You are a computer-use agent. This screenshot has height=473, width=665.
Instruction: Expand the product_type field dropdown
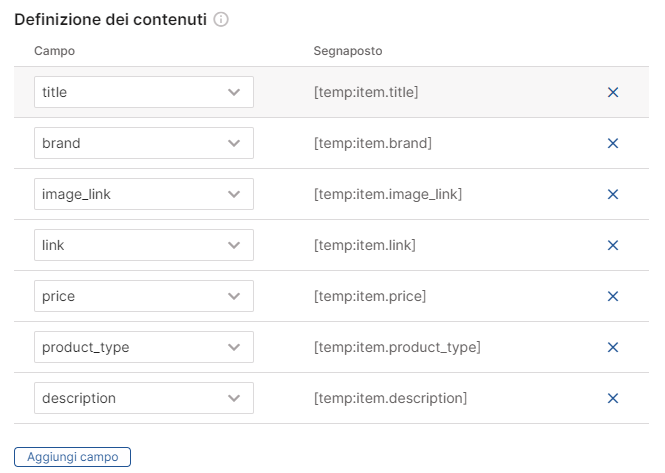tap(144, 347)
